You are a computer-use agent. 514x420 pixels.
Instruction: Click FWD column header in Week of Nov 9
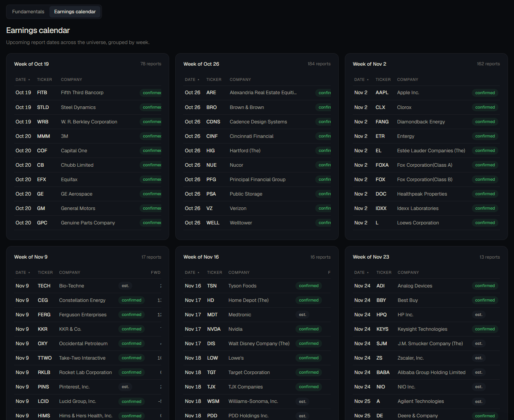[x=155, y=273]
